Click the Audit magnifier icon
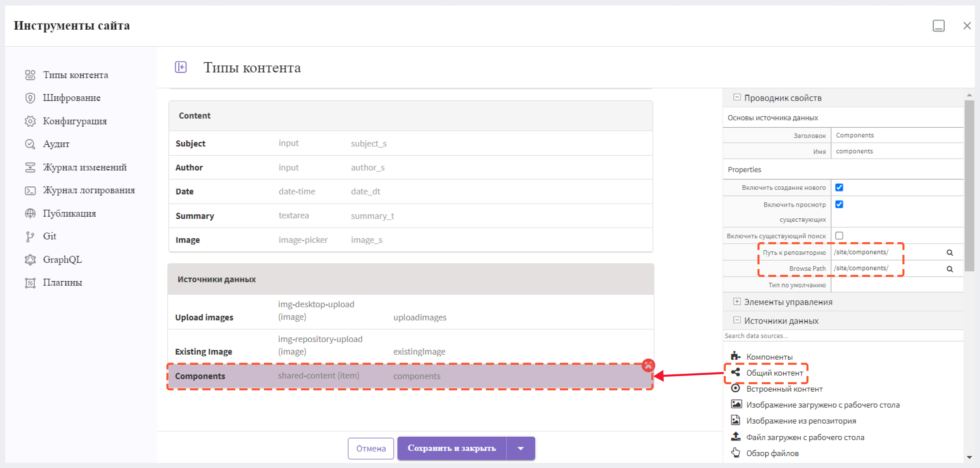Image resolution: width=980 pixels, height=468 pixels. 30,144
